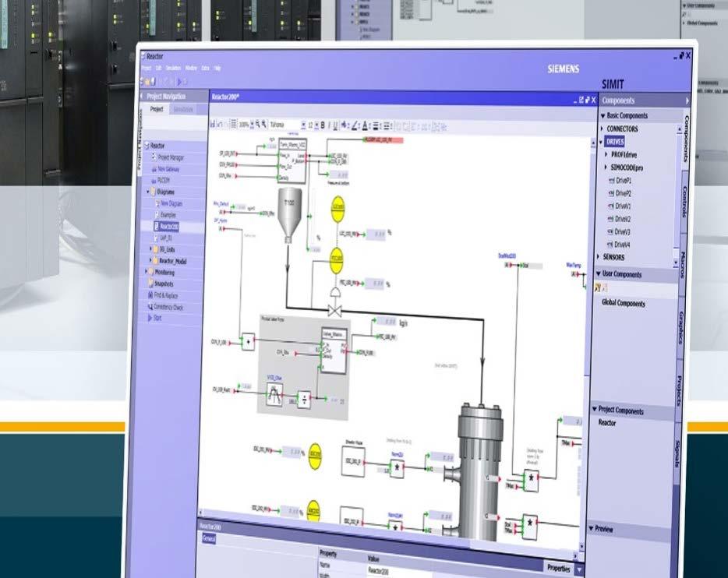
Task: Click the Snapshots folder icon
Action: [150, 284]
